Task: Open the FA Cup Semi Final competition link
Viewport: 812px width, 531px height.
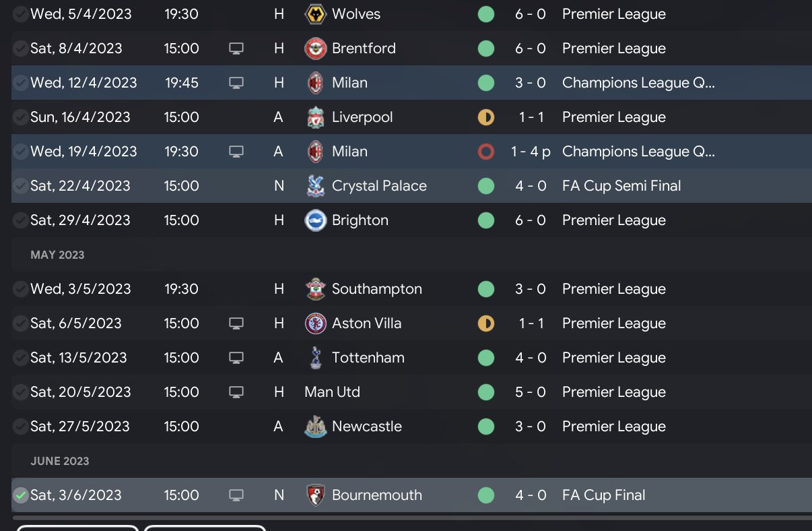Action: pyautogui.click(x=621, y=186)
